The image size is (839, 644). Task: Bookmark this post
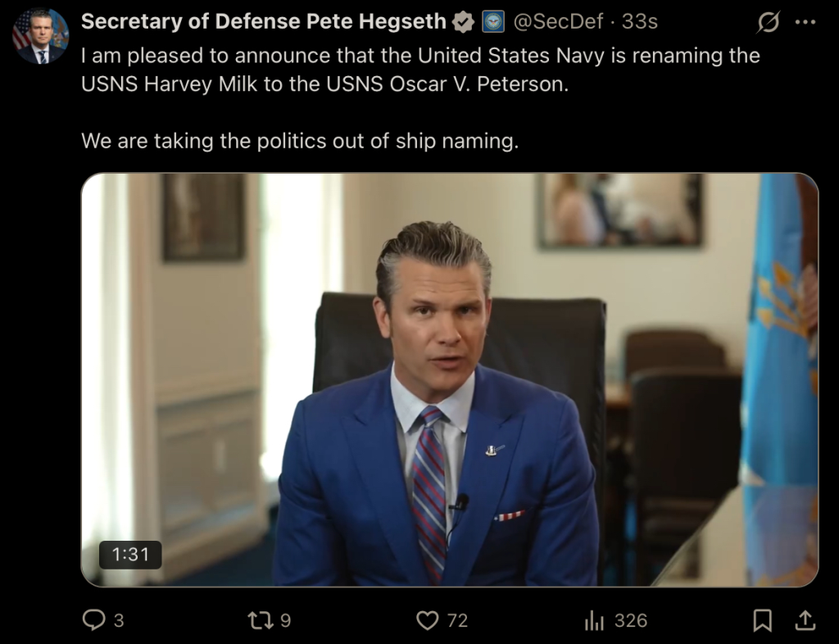(x=762, y=621)
